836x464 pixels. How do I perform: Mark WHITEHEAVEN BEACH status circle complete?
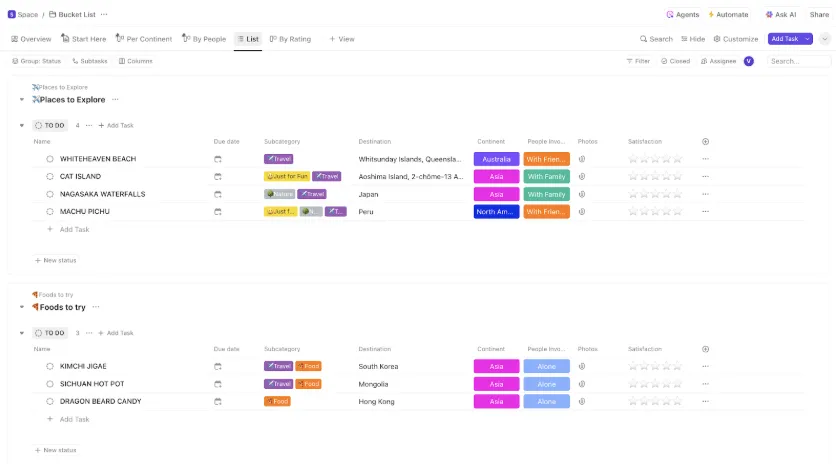(x=50, y=159)
